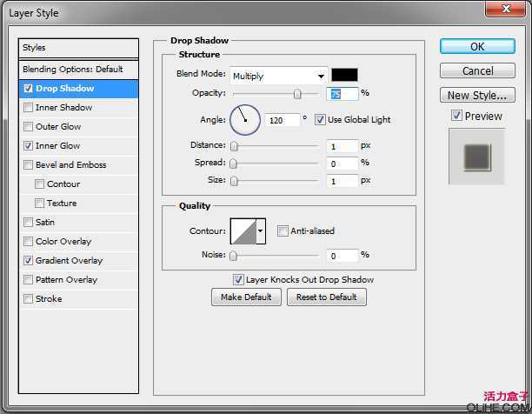Open the Color Overlay settings row
The height and width of the screenshot is (414, 532).
pos(78,241)
